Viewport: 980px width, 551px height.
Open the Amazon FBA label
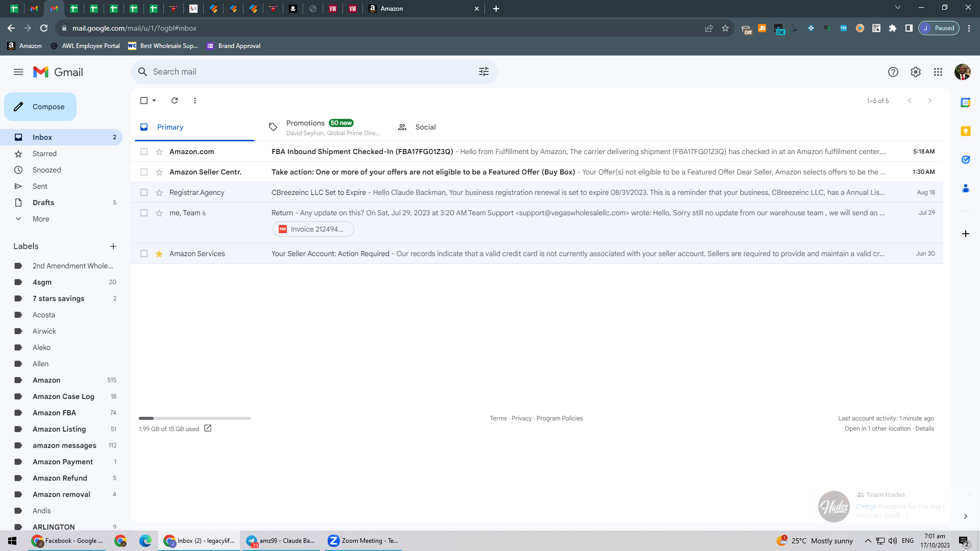[61, 413]
